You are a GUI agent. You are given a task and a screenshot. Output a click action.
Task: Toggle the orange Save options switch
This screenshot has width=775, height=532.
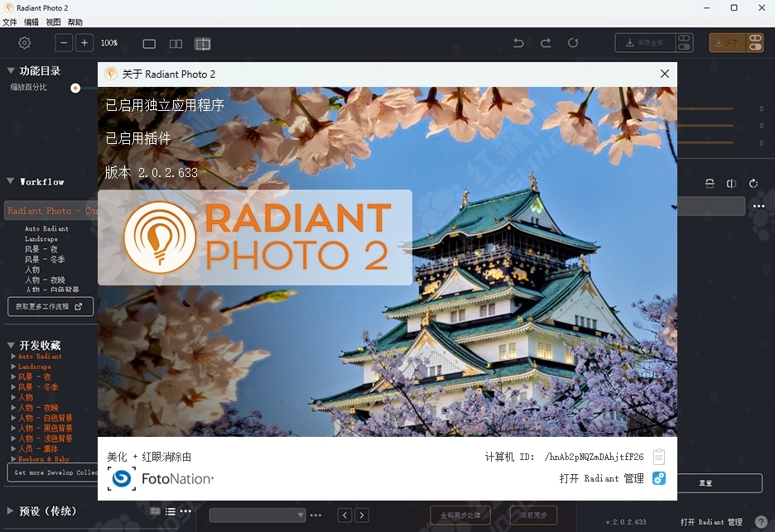tap(755, 43)
